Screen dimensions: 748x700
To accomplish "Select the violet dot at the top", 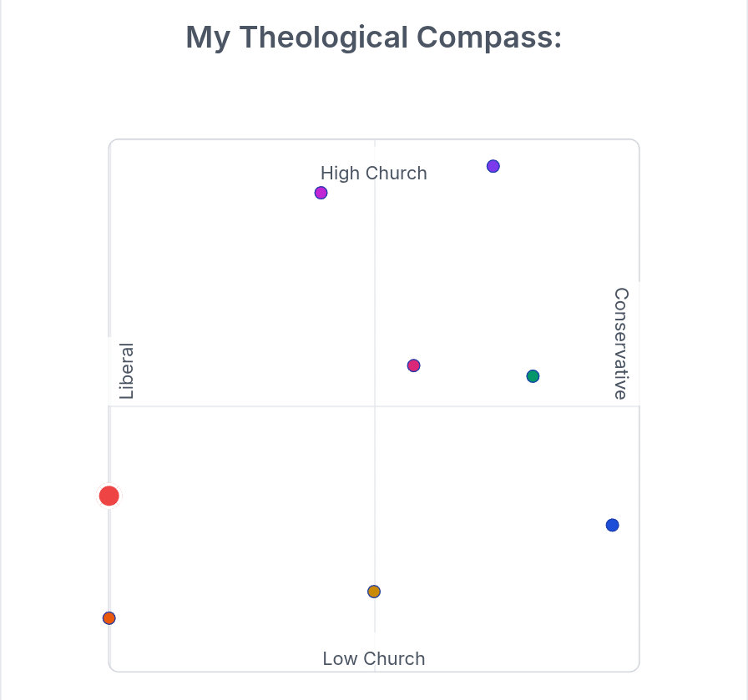I will point(493,166).
